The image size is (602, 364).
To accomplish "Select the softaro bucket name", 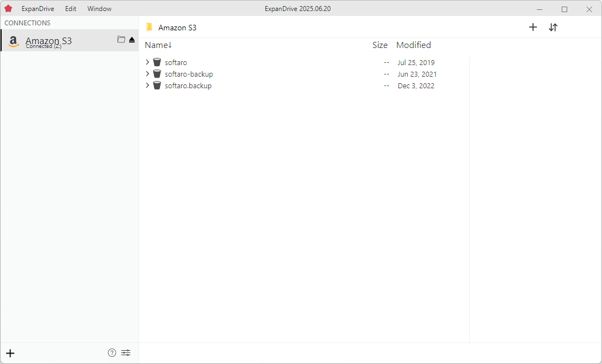I will click(176, 62).
